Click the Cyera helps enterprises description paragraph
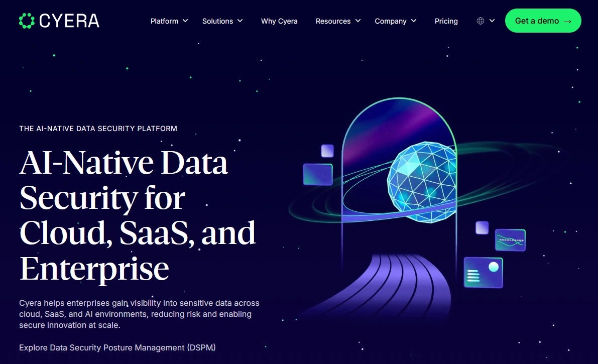The width and height of the screenshot is (598, 364). click(x=139, y=314)
